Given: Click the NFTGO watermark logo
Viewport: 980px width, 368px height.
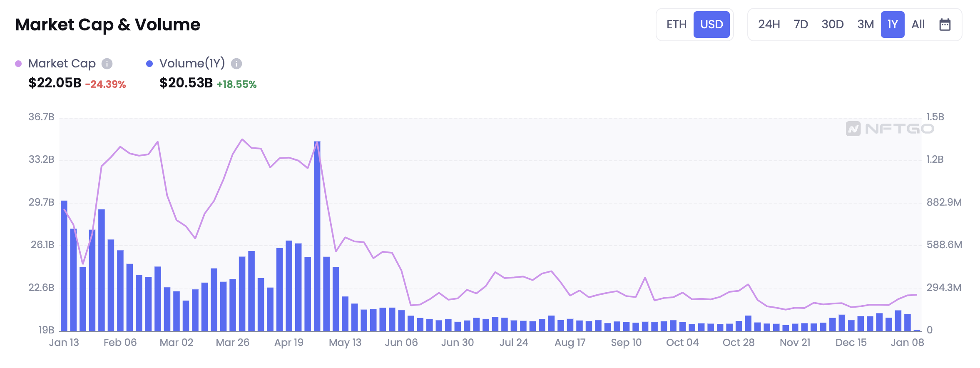Looking at the screenshot, I should click(890, 129).
